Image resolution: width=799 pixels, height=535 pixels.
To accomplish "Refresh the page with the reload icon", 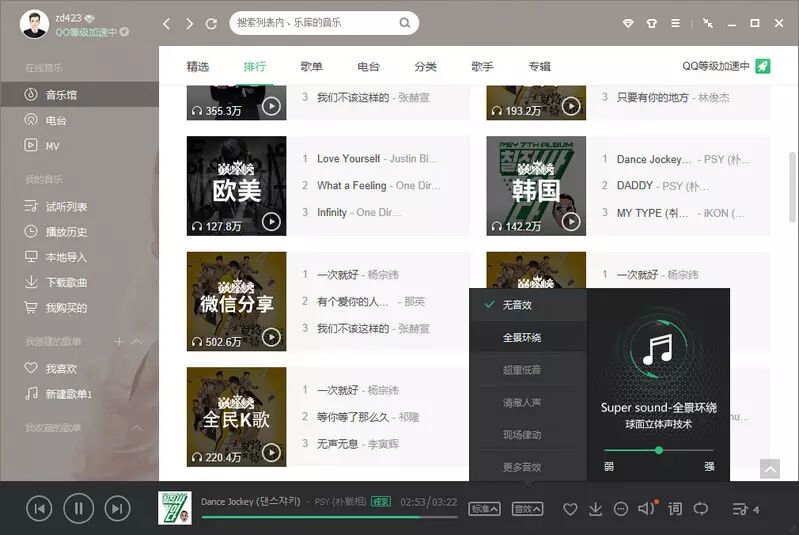I will click(x=211, y=23).
